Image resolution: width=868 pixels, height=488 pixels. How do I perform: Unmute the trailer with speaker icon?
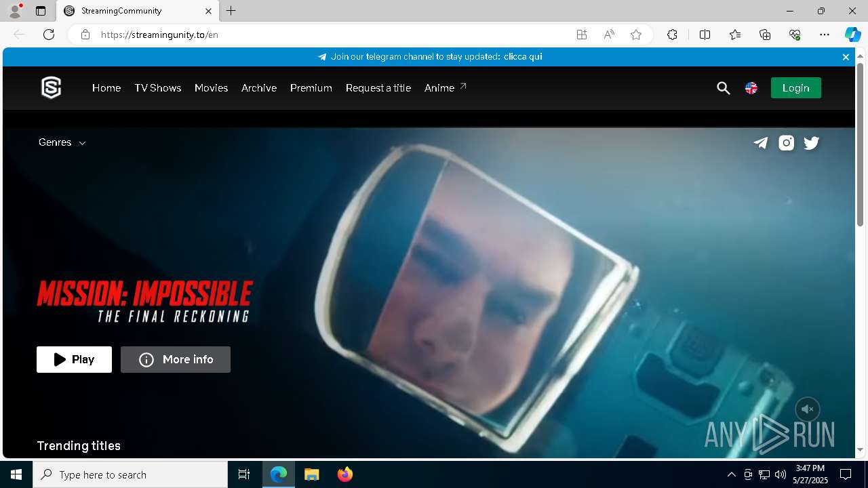pos(807,409)
